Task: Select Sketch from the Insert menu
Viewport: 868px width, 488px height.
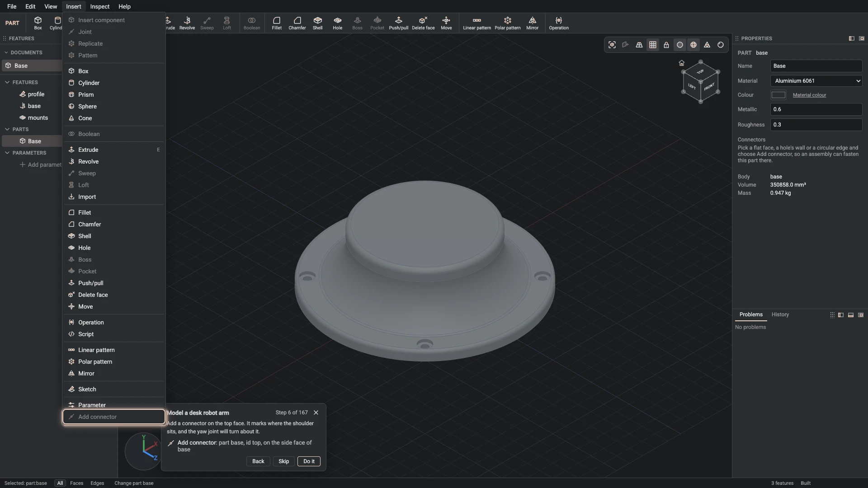Action: tap(114, 389)
